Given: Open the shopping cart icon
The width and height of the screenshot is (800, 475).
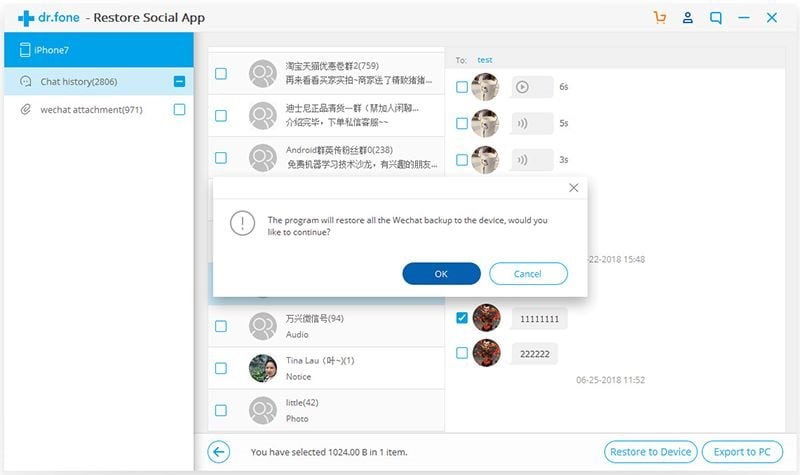Looking at the screenshot, I should click(x=660, y=18).
